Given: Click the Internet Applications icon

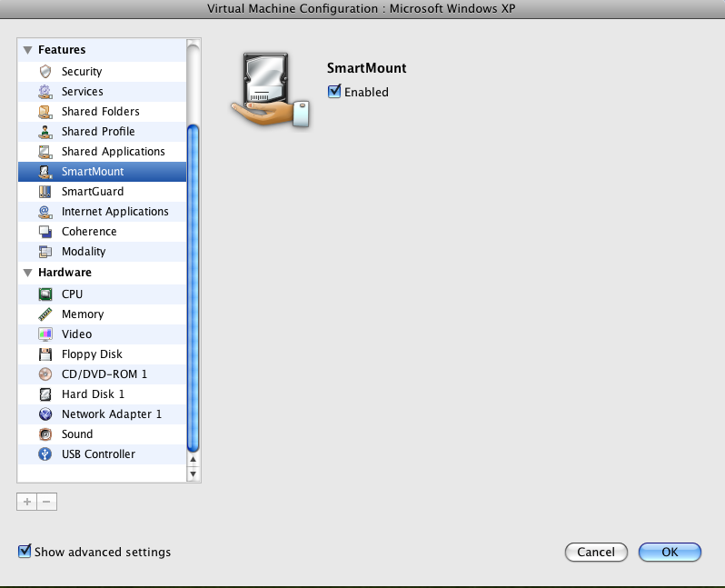Looking at the screenshot, I should pos(45,212).
